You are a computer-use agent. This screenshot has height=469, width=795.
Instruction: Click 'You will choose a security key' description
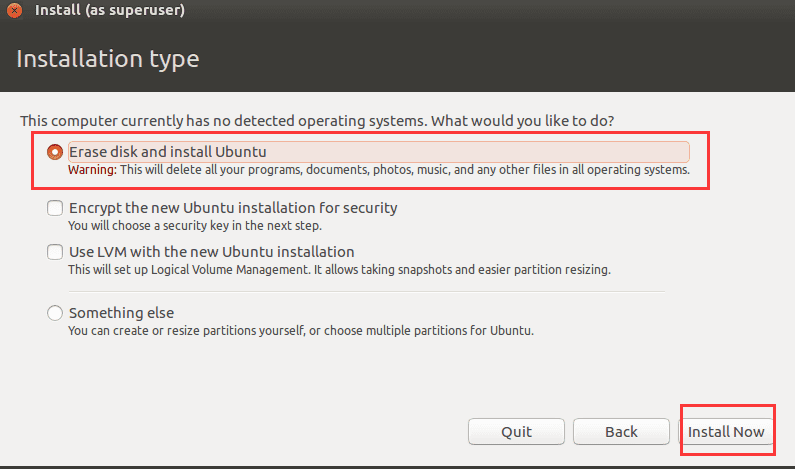point(195,226)
